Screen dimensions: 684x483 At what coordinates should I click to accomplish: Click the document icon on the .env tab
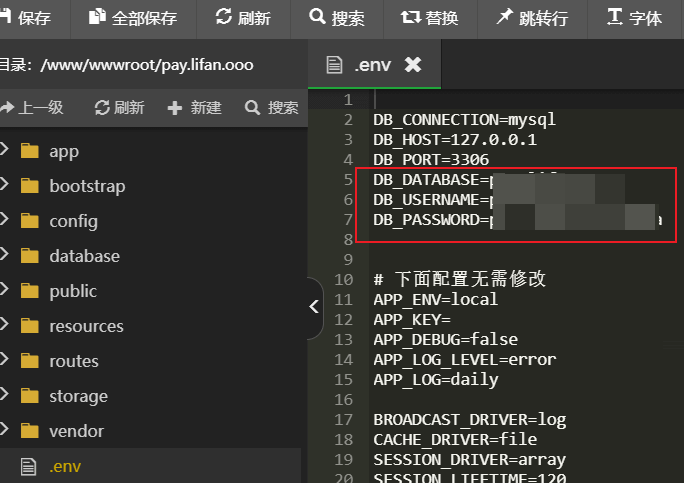tap(334, 65)
